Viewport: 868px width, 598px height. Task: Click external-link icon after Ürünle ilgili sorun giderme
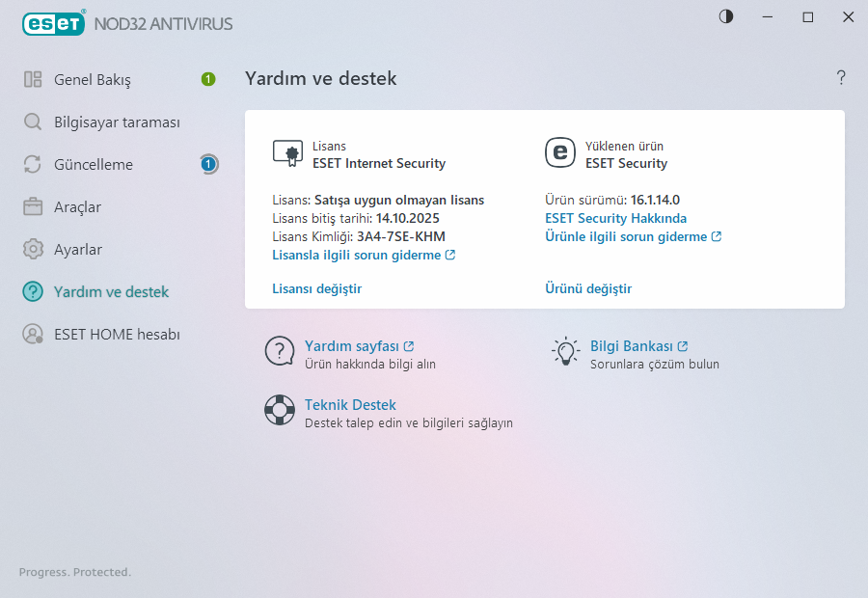click(717, 236)
